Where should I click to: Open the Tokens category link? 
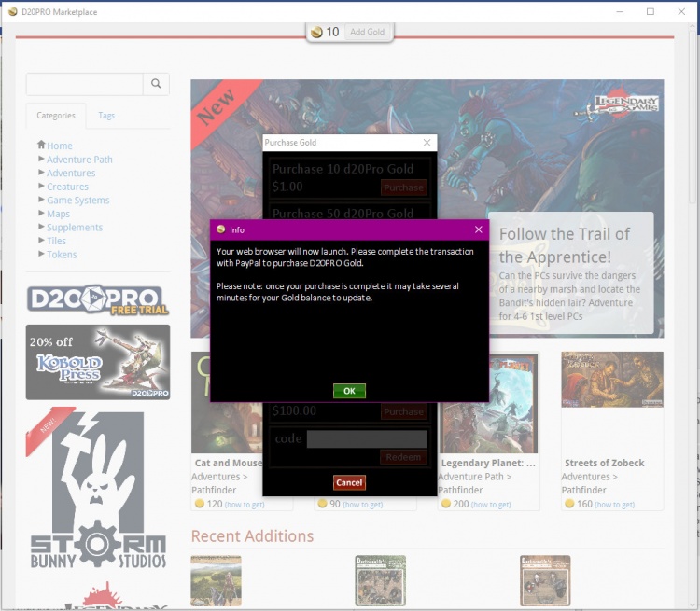click(62, 255)
